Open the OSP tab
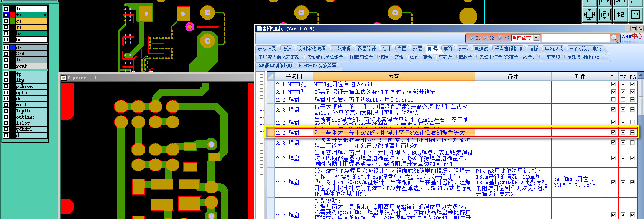The height and width of the screenshot is (219, 644). (x=413, y=57)
